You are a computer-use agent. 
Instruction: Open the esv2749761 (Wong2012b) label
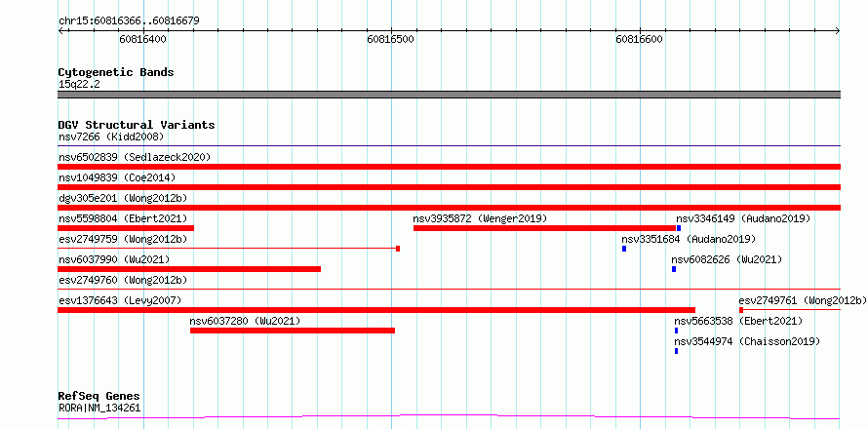(803, 300)
